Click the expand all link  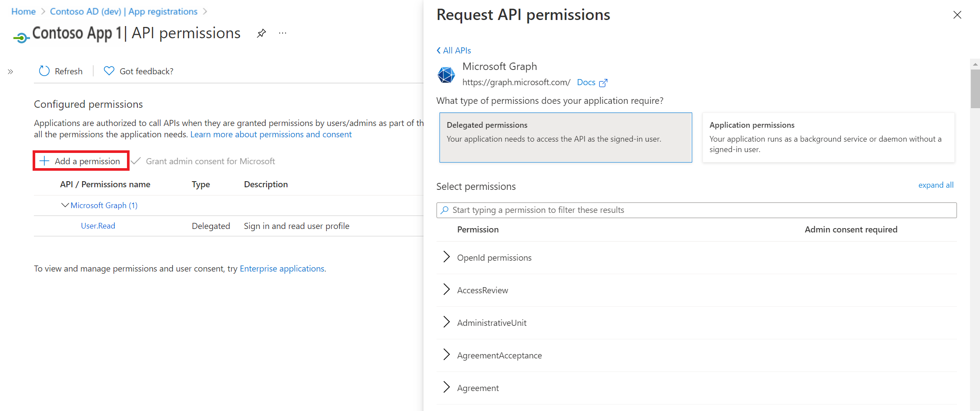[x=936, y=185]
